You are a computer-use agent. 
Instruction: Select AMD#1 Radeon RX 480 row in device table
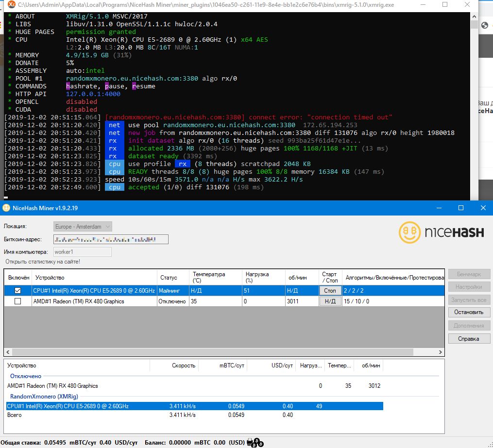pyautogui.click(x=224, y=301)
